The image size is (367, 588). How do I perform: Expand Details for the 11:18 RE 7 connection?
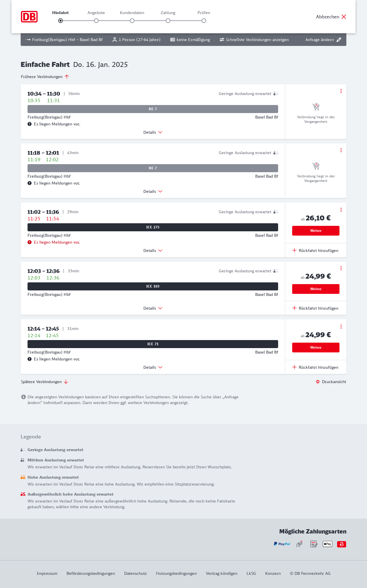(153, 191)
